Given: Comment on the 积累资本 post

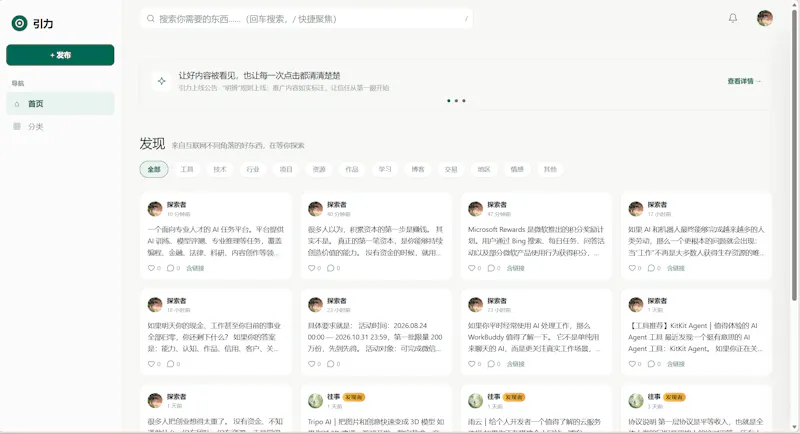Looking at the screenshot, I should point(334,268).
